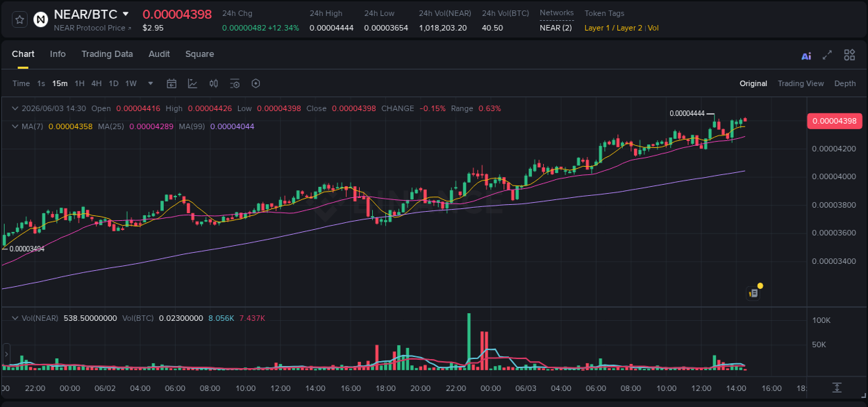Click the MA(99) value 0.00004044
Viewport: 868px width, 407px height.
pyautogui.click(x=232, y=126)
